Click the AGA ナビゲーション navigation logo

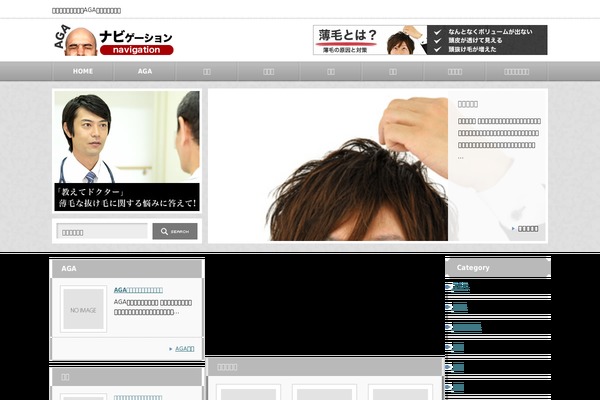[x=113, y=40]
